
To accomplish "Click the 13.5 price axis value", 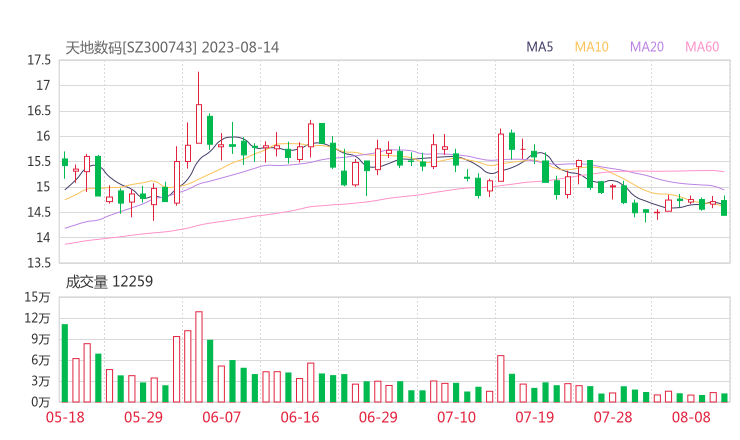I will [39, 263].
